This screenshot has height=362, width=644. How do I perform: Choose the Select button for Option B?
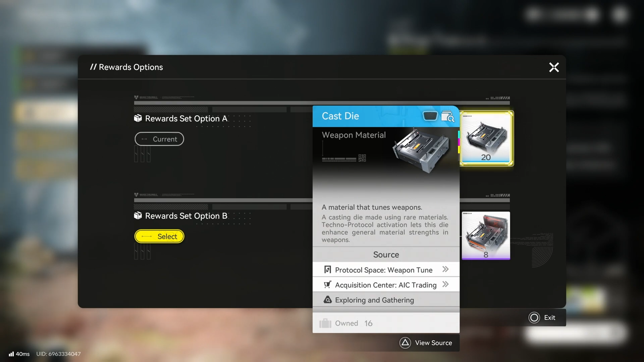159,236
